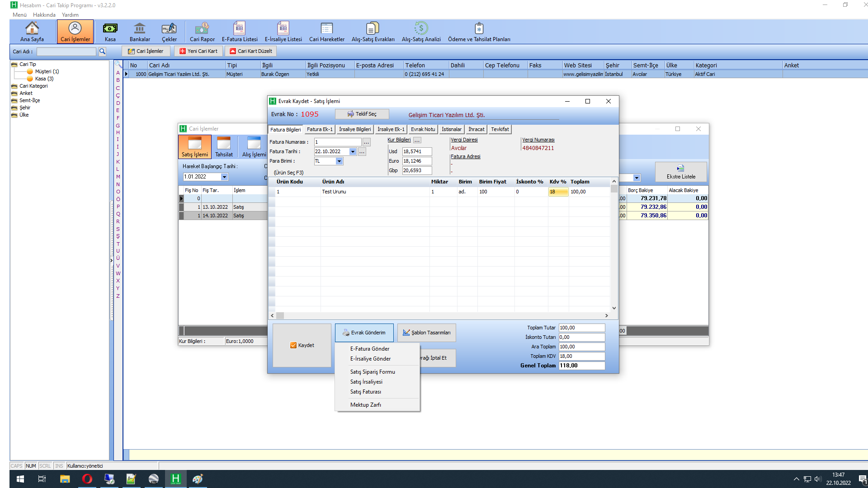Filter customers by letter A
This screenshot has height=488, width=868.
(x=118, y=73)
